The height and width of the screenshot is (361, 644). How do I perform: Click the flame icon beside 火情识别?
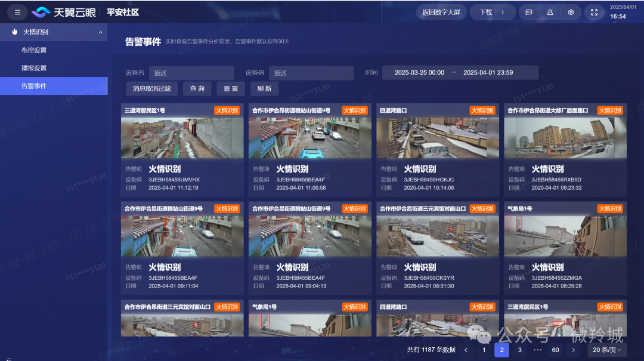coord(15,32)
